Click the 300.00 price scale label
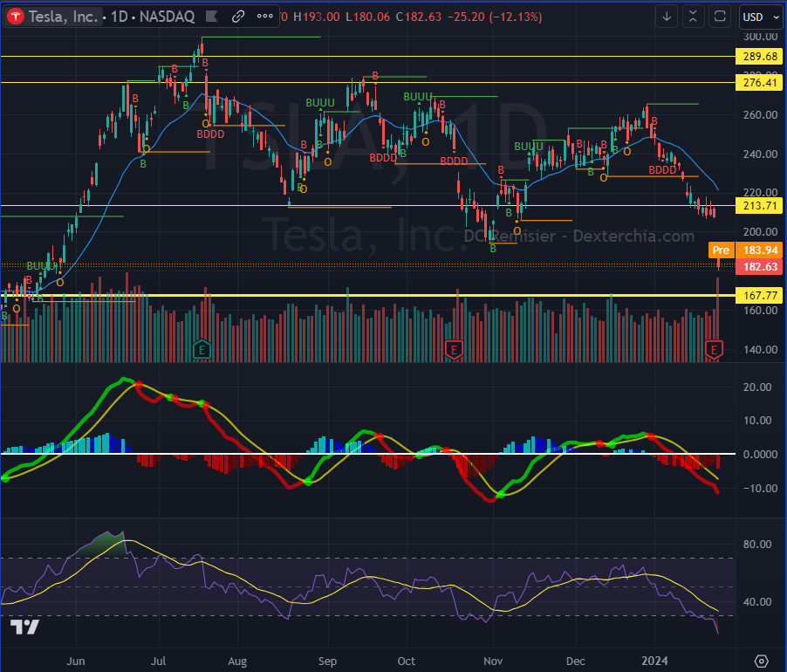Screen dimensions: 787x672 [x=761, y=37]
